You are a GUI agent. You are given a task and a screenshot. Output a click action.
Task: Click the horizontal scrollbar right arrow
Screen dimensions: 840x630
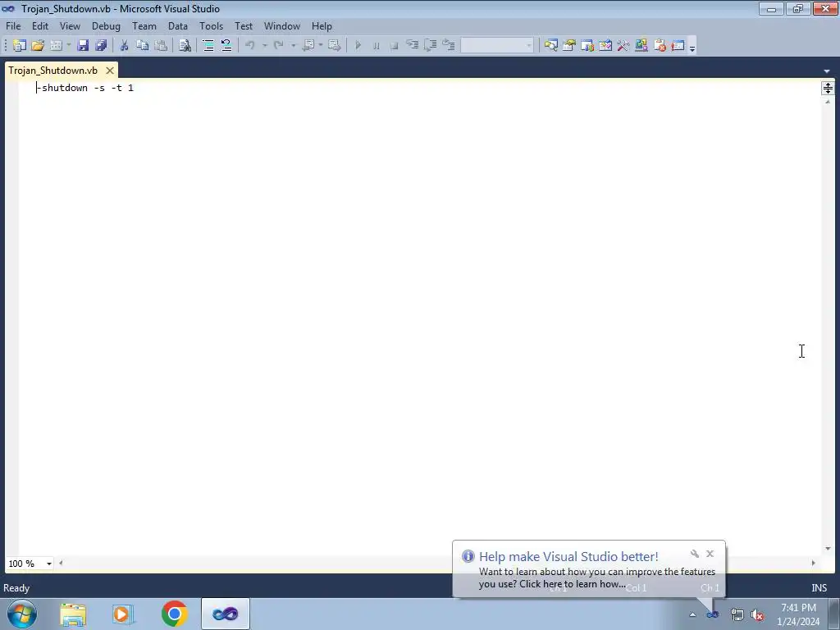(x=813, y=563)
